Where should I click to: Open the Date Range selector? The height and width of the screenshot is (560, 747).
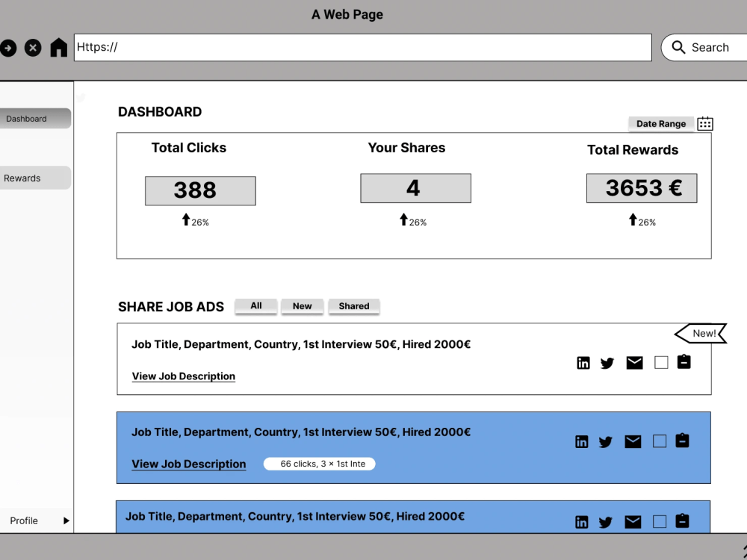[x=660, y=123]
